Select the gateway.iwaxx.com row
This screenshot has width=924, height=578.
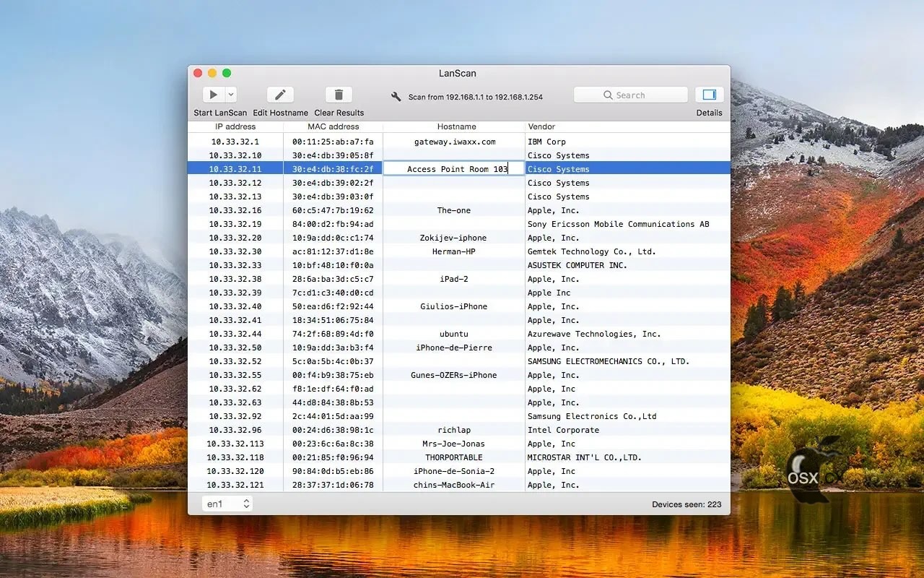coord(459,142)
